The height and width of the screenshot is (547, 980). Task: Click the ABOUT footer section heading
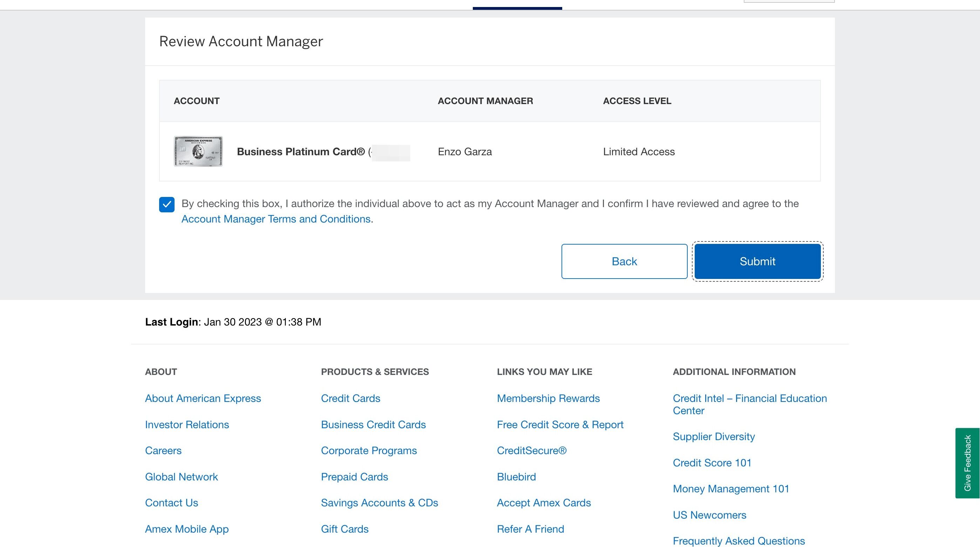pos(161,372)
